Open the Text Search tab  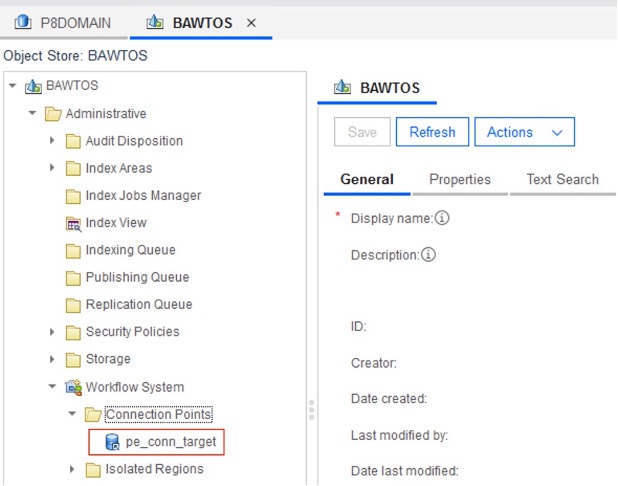(563, 179)
